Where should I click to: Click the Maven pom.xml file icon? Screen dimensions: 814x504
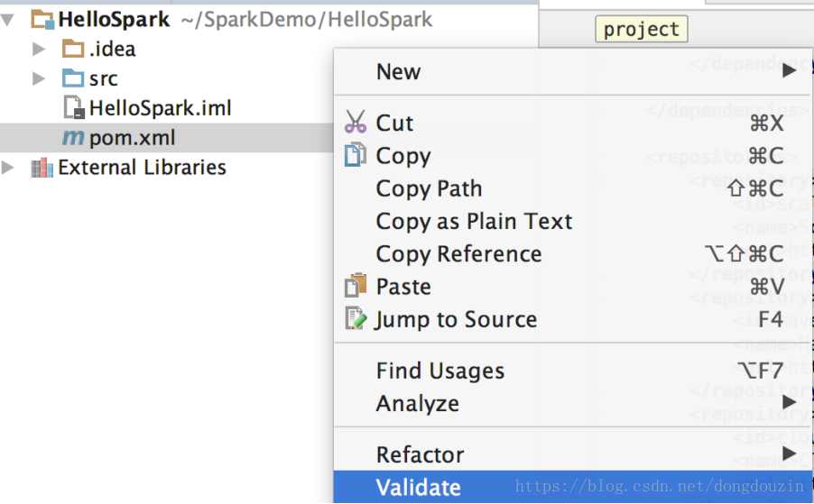click(x=73, y=137)
